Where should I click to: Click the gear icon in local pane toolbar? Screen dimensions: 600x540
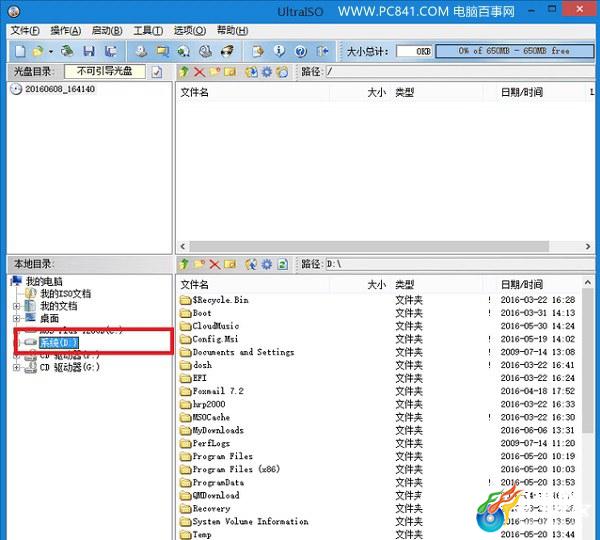tap(267, 264)
